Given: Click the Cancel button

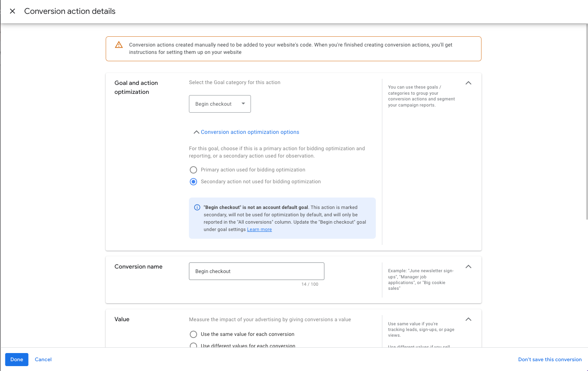Looking at the screenshot, I should [x=43, y=360].
